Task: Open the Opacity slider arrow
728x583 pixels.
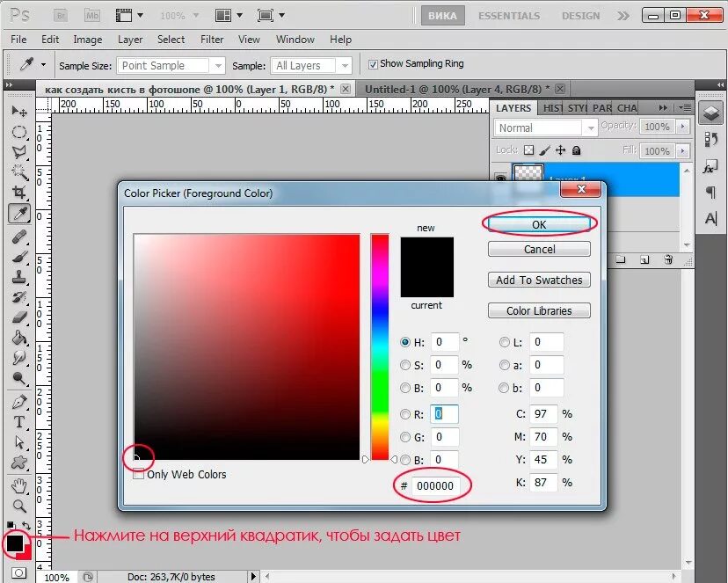Action: pos(682,127)
